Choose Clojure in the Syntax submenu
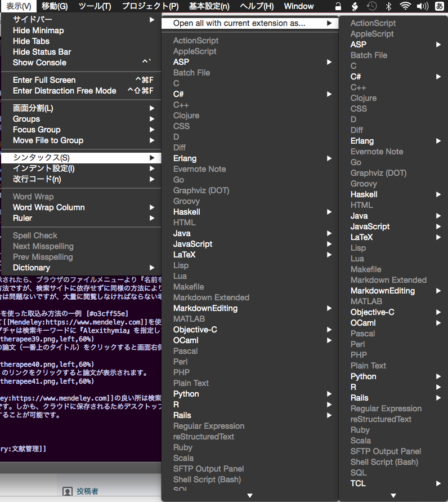This screenshot has height=502, width=448. tap(250, 115)
